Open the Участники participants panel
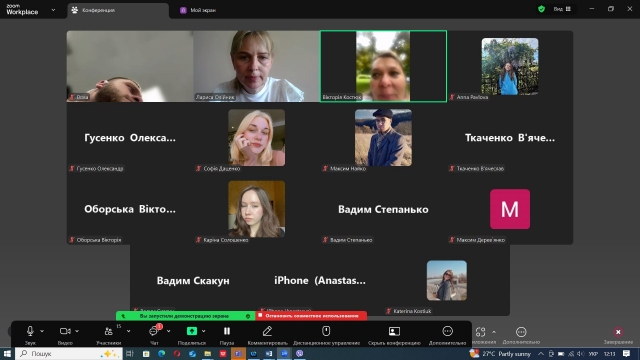 109,335
